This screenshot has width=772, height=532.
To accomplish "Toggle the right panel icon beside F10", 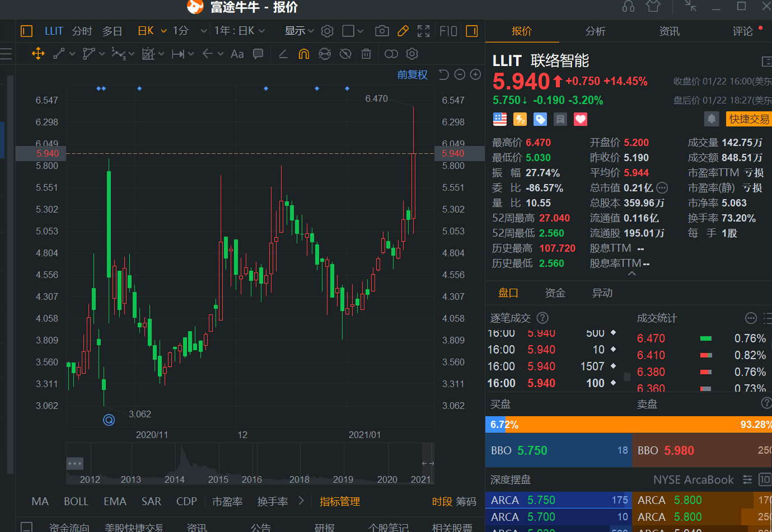I will coord(472,31).
